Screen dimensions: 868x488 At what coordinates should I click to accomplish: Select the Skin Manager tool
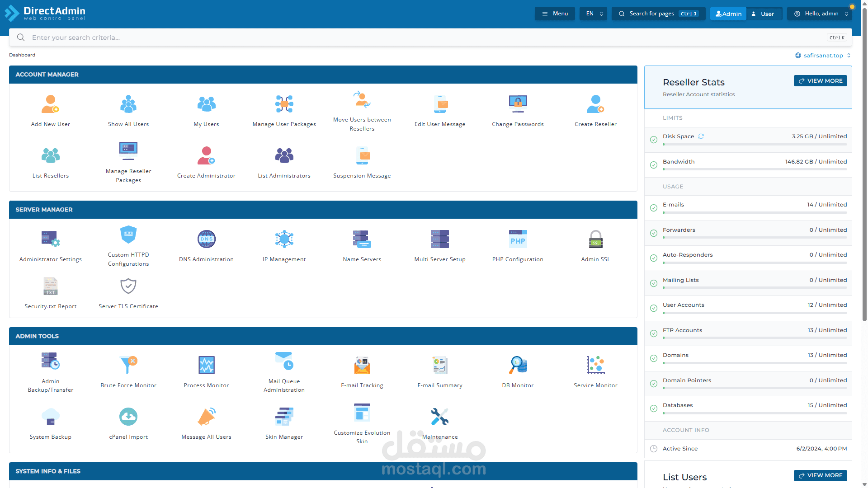pos(284,421)
